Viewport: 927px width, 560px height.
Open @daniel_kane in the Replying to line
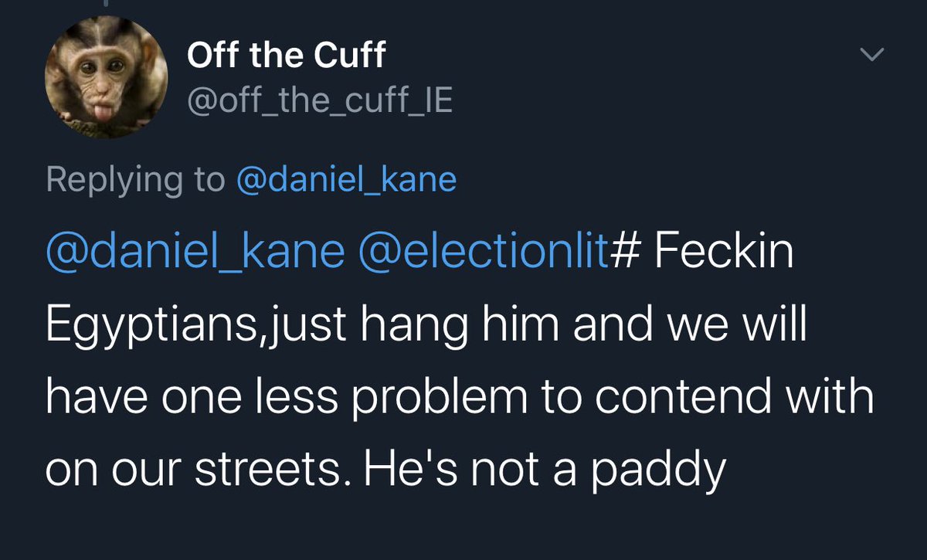346,180
